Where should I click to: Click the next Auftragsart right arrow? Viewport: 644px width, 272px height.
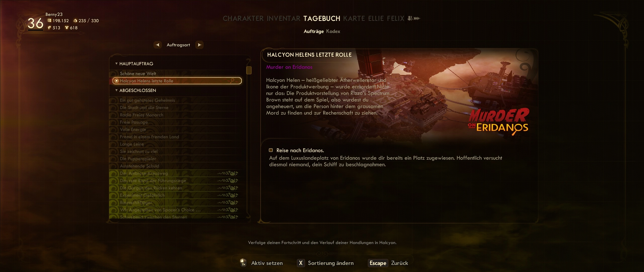(x=199, y=45)
